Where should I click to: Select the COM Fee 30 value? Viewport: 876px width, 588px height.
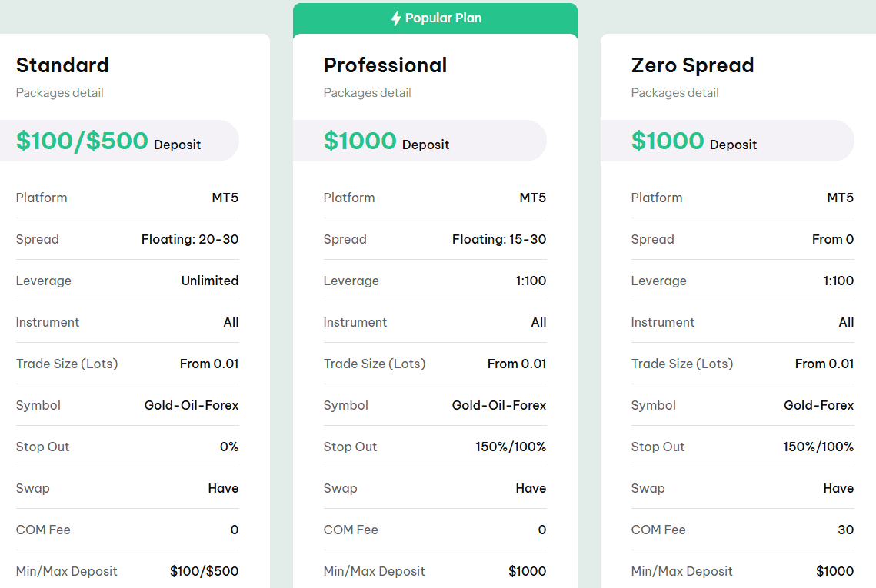tap(845, 530)
